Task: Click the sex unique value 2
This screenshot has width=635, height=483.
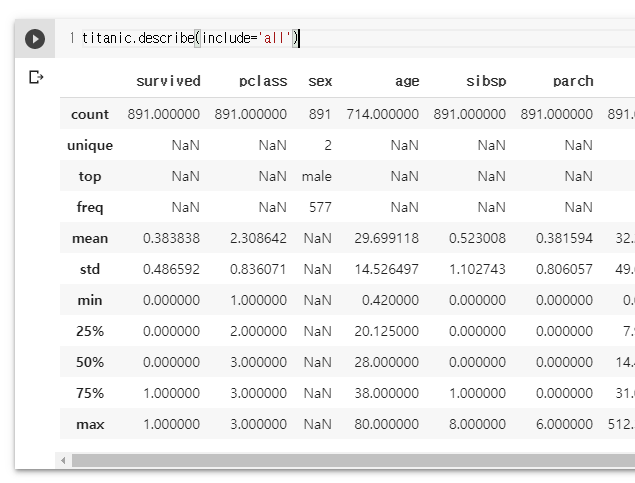Action: tap(328, 145)
